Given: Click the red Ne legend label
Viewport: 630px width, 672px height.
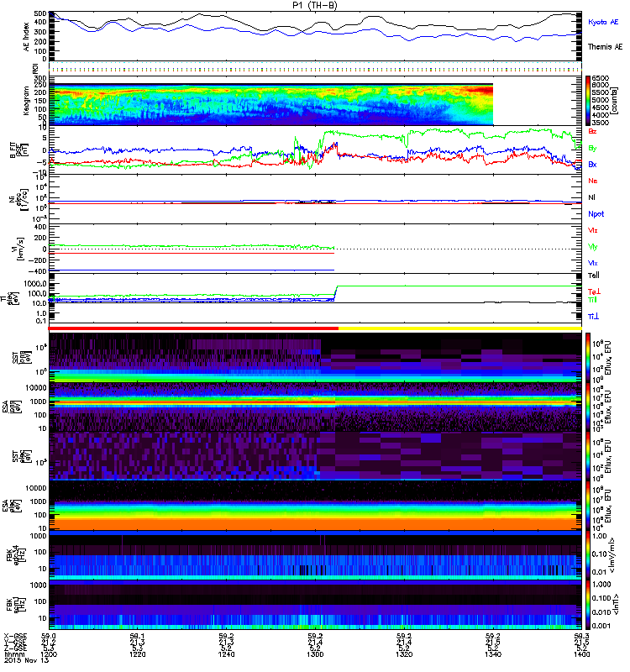Looking at the screenshot, I should [x=593, y=181].
